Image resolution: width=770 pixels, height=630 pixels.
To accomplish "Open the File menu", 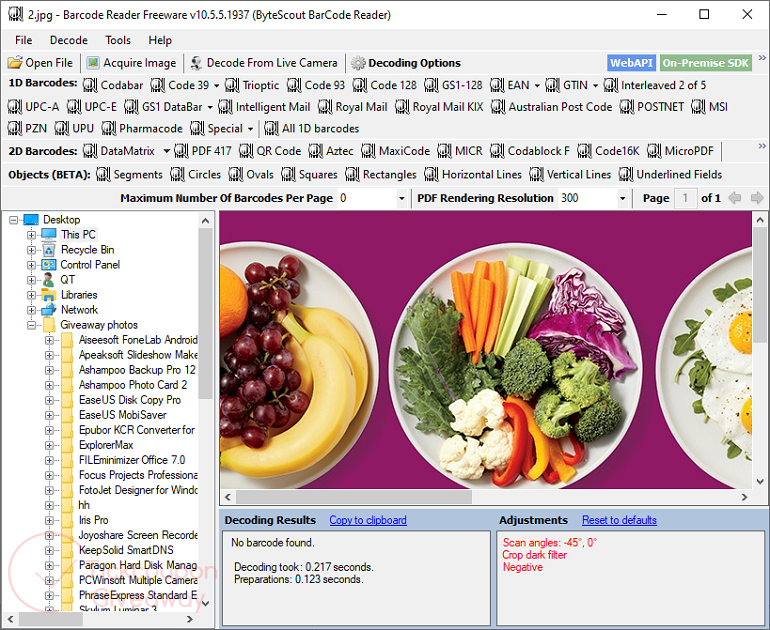I will tap(24, 40).
